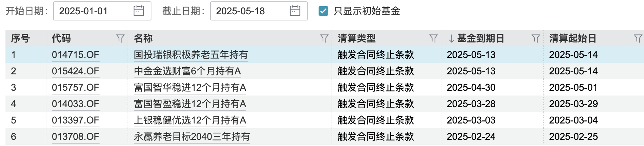Viewport: 644px width, 146px height.
Task: Sort by the 清算类型 column header
Action: pyautogui.click(x=356, y=39)
